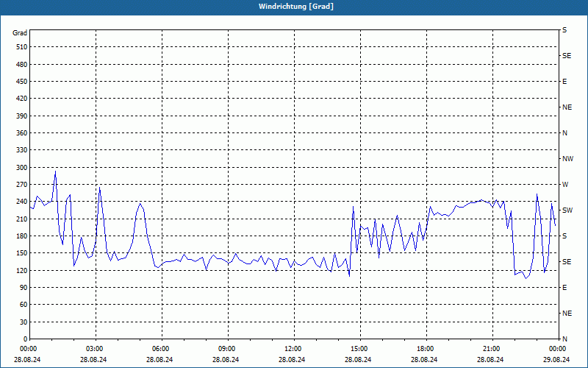Viewport: 588px width, 368px height.
Task: Pick the 120 label on the left axis
Action: (22, 270)
